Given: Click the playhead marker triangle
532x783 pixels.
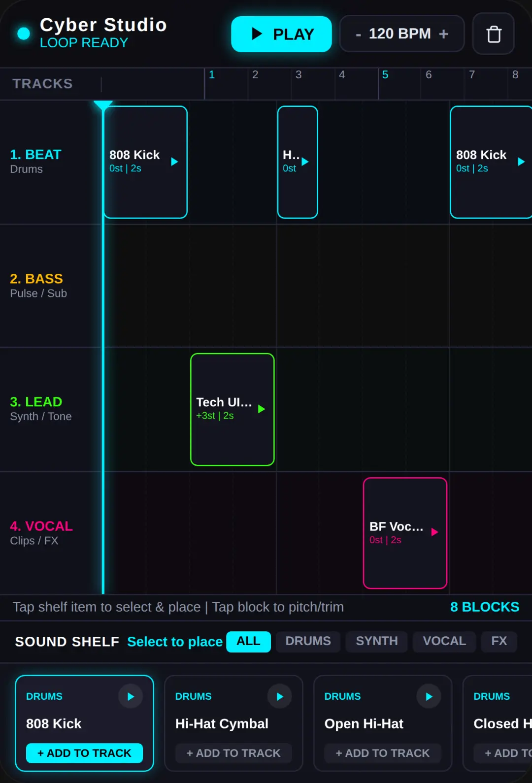Looking at the screenshot, I should pos(103,105).
